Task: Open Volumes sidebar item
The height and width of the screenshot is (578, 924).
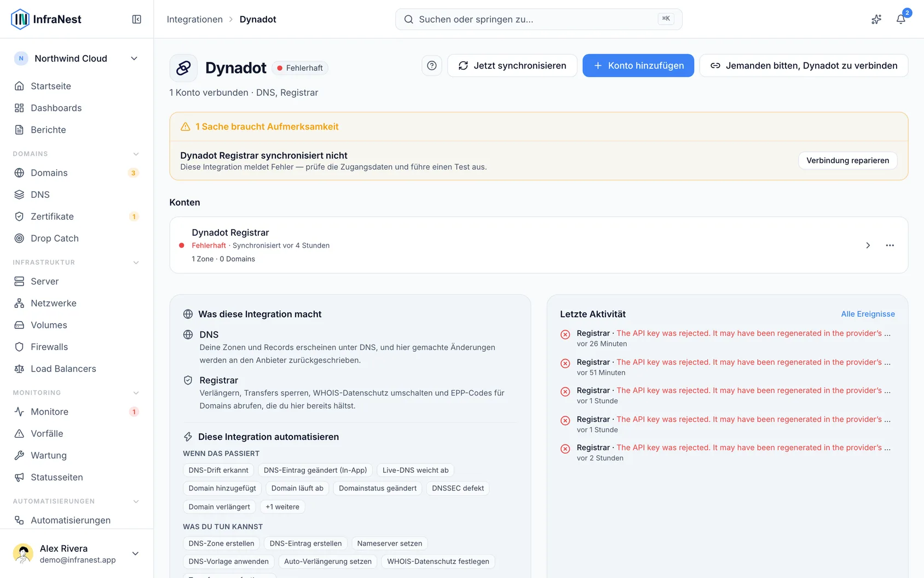Action: (77, 325)
